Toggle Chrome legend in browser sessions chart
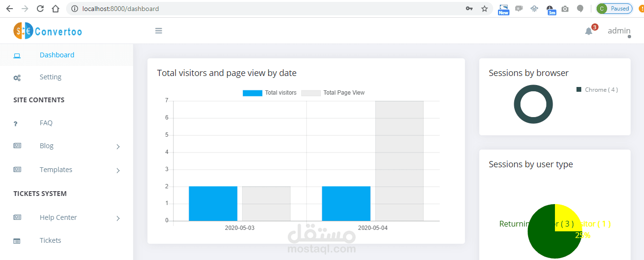 point(597,90)
